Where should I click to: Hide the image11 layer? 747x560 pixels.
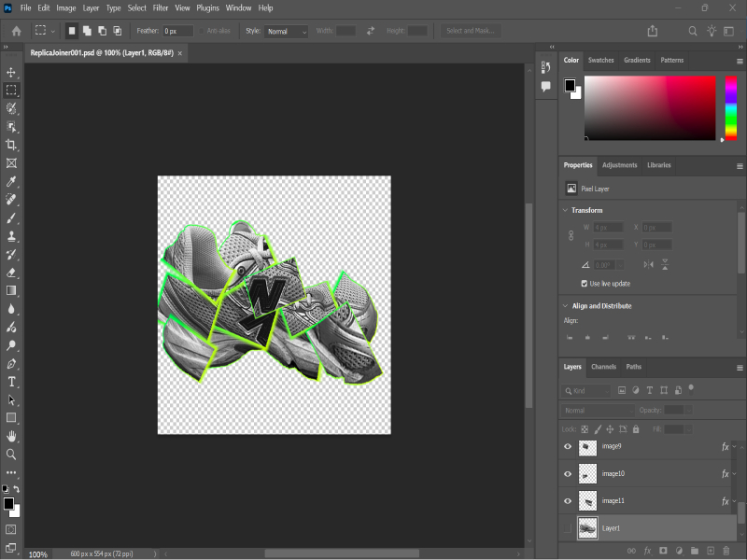(x=567, y=501)
